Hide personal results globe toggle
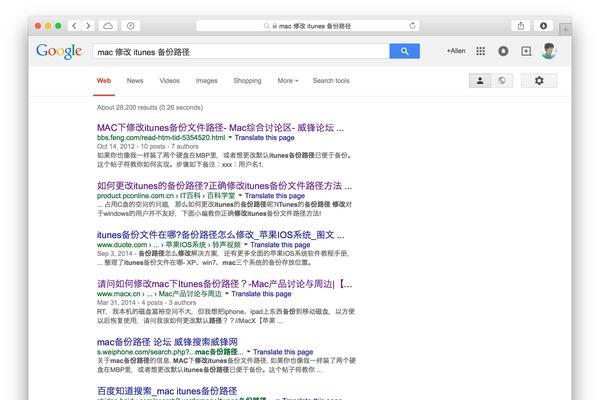The width and height of the screenshot is (600, 400). click(502, 80)
